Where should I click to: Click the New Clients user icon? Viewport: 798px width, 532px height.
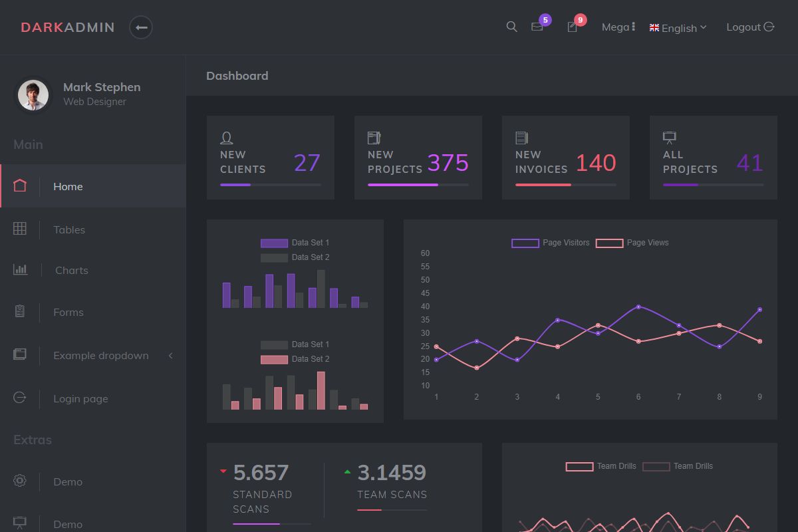[226, 138]
